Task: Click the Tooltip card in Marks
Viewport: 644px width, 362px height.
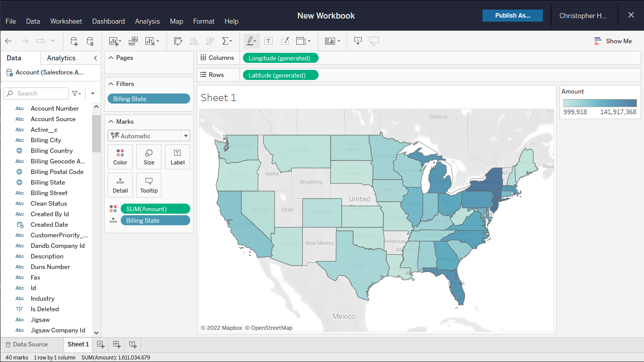Action: 149,185
